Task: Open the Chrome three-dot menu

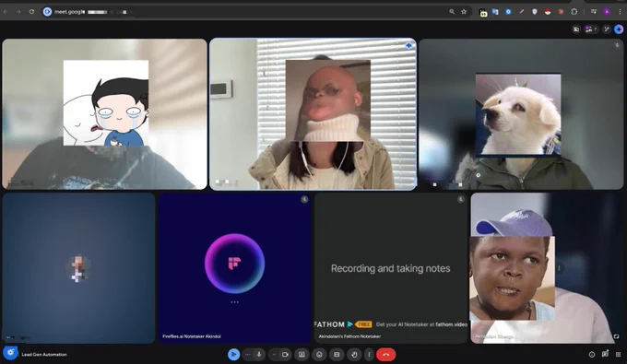Action: 621,12
